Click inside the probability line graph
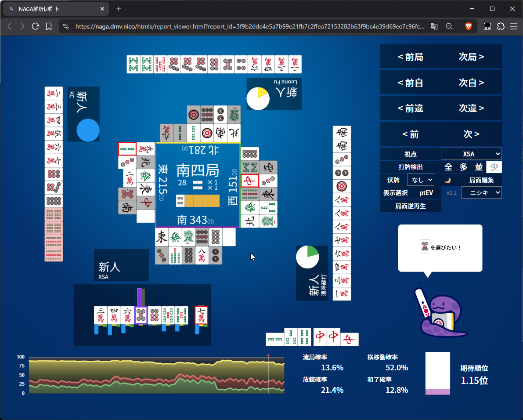Screen dimensions: 523x420 coord(156,375)
